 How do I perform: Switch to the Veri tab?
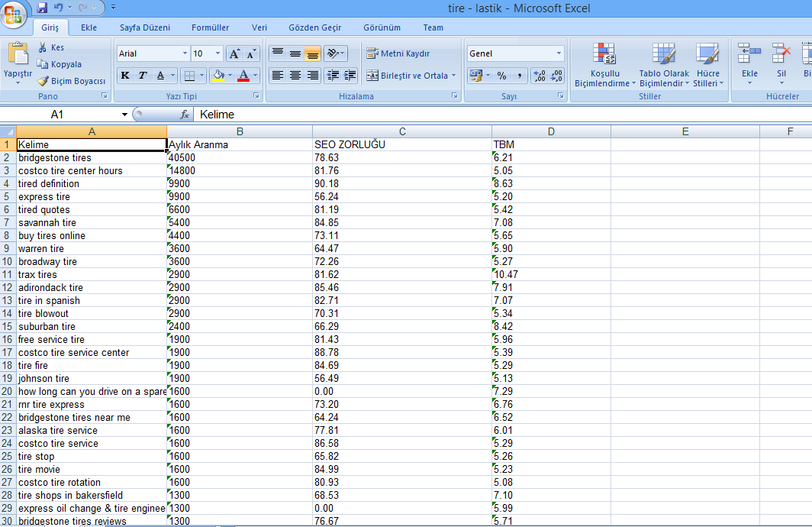[x=259, y=27]
